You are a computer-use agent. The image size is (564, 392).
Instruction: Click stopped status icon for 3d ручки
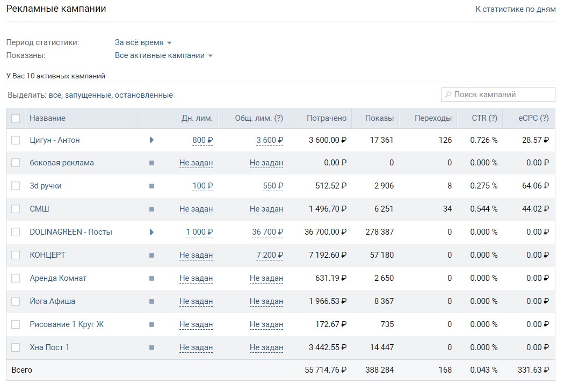[x=151, y=186]
